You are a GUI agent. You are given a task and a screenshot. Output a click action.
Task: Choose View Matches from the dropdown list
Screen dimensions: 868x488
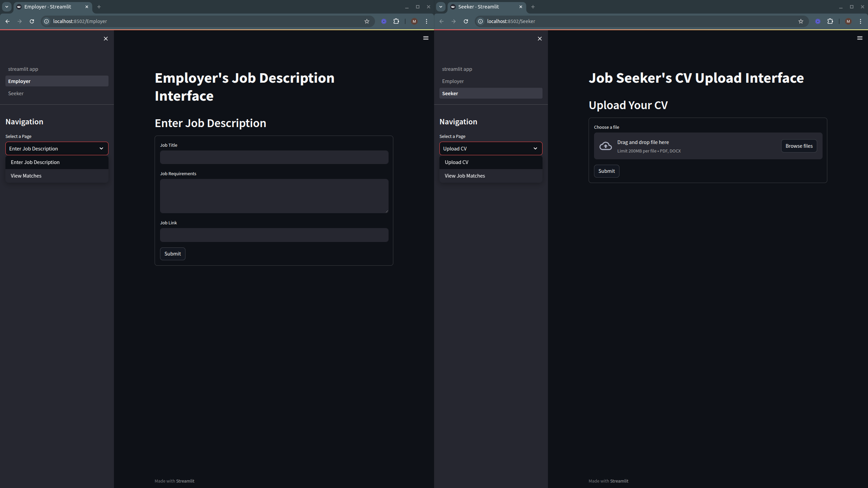point(26,176)
